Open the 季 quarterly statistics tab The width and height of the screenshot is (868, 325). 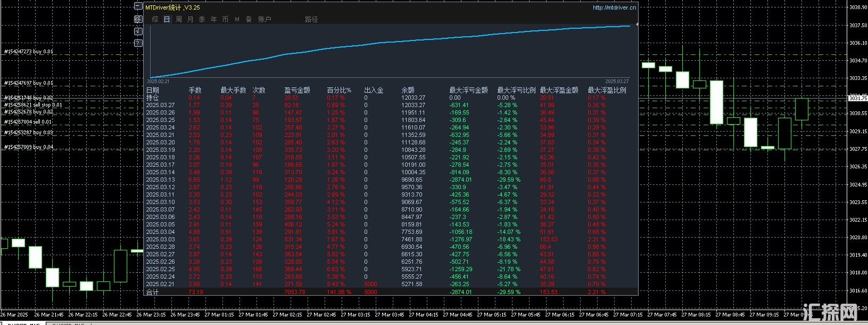click(x=202, y=19)
